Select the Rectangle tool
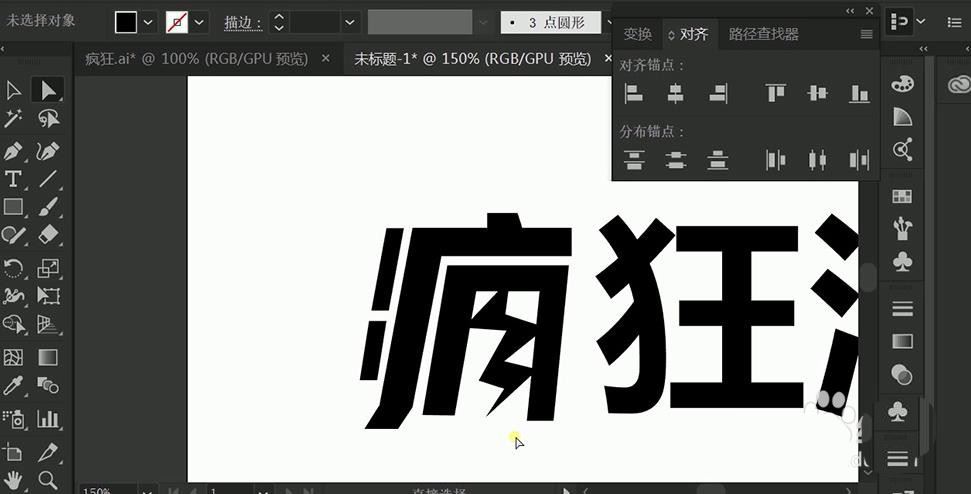Image resolution: width=971 pixels, height=494 pixels. 13,207
